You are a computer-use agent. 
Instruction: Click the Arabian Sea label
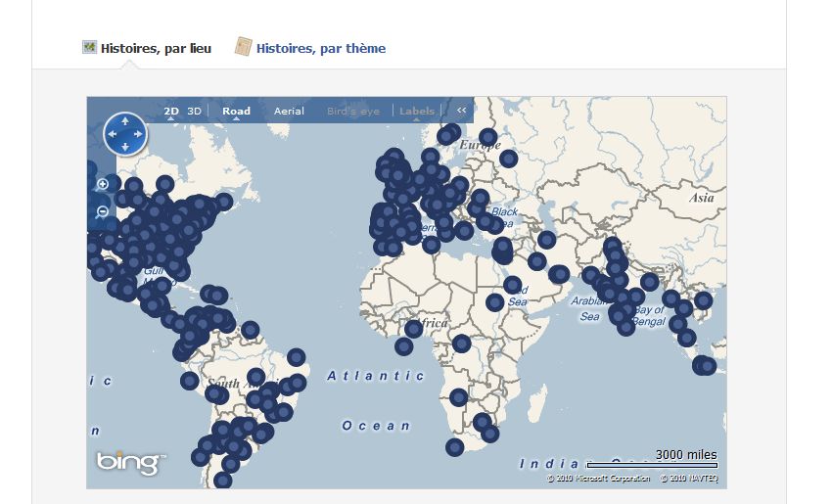589,309
